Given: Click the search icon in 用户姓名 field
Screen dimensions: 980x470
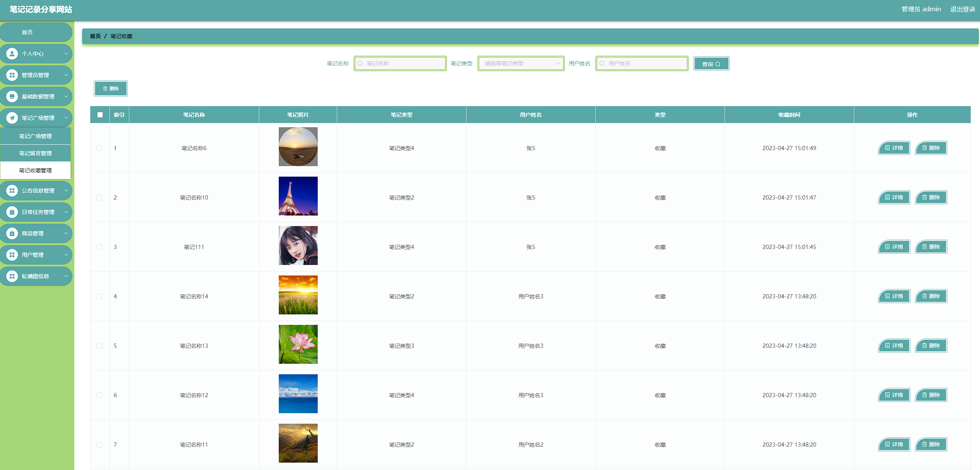Looking at the screenshot, I should tap(602, 63).
